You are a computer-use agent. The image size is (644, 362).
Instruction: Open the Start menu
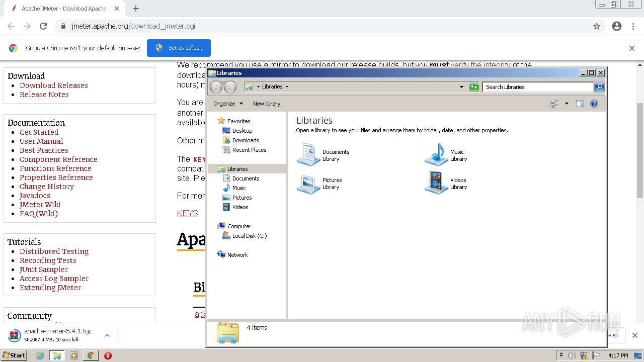click(x=14, y=355)
